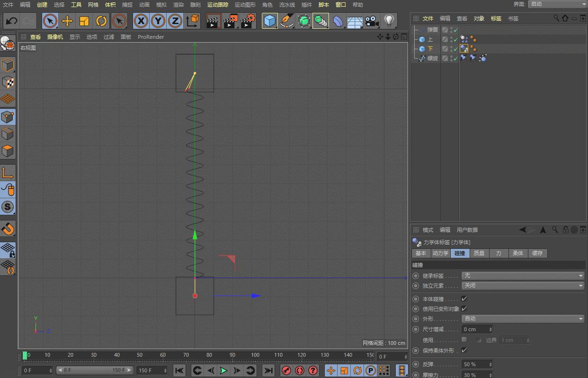Click the render to Picture Viewer icon
Image resolution: width=588 pixels, height=378 pixels.
(231, 21)
